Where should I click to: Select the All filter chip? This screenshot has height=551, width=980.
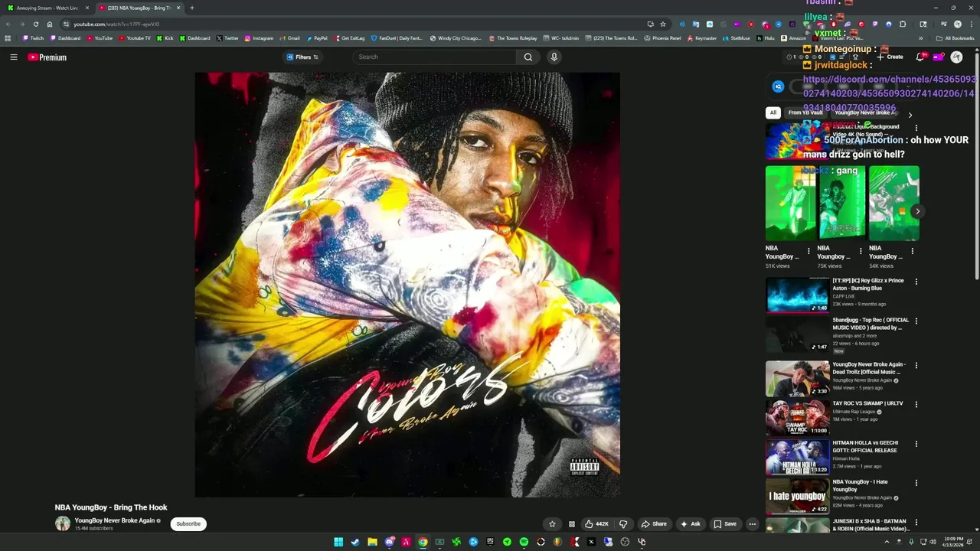click(773, 112)
